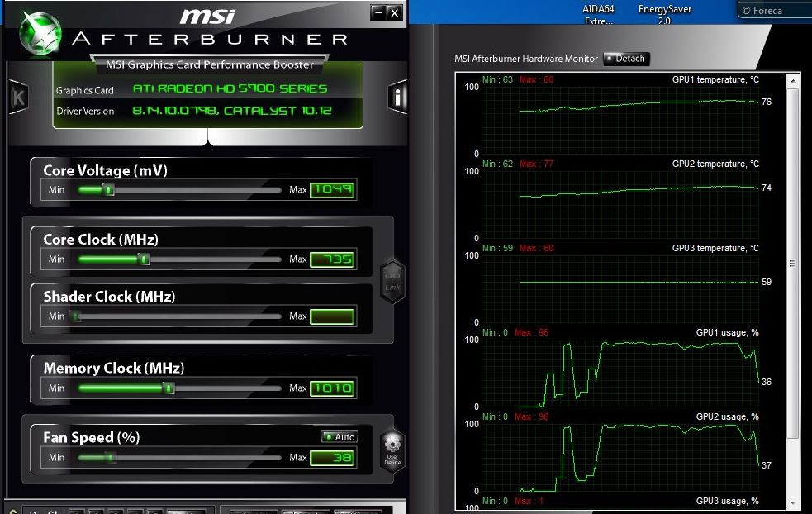Detach the Hardware Monitor window
The width and height of the screenshot is (812, 514).
626,59
